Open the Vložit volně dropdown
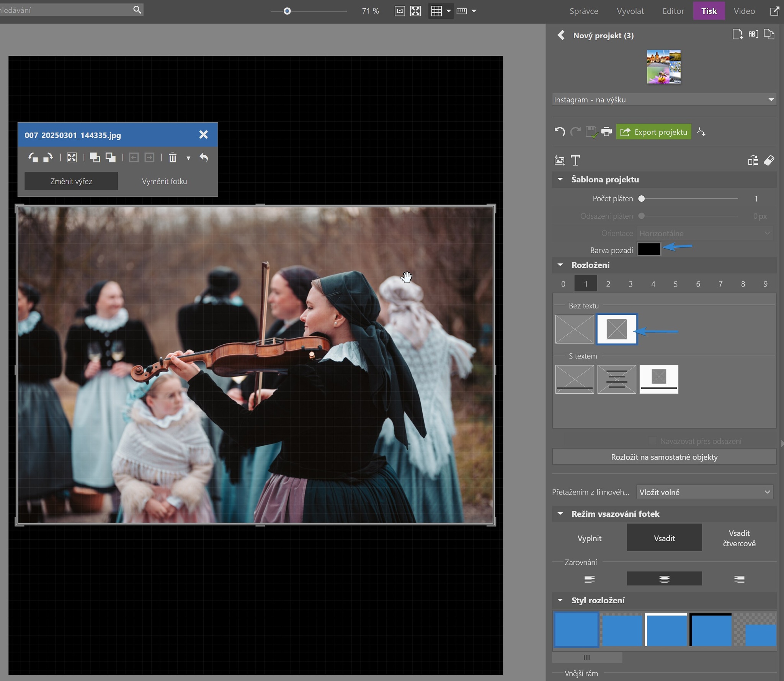784x681 pixels. tap(704, 492)
